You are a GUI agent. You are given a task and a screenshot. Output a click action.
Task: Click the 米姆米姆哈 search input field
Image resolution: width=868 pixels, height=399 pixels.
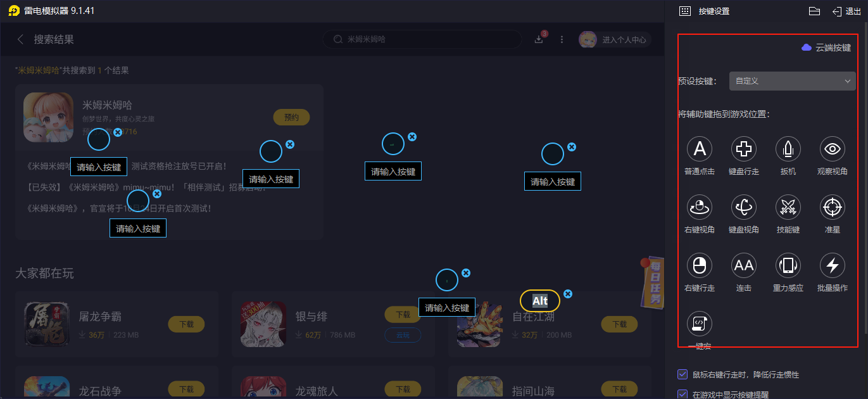coord(422,39)
